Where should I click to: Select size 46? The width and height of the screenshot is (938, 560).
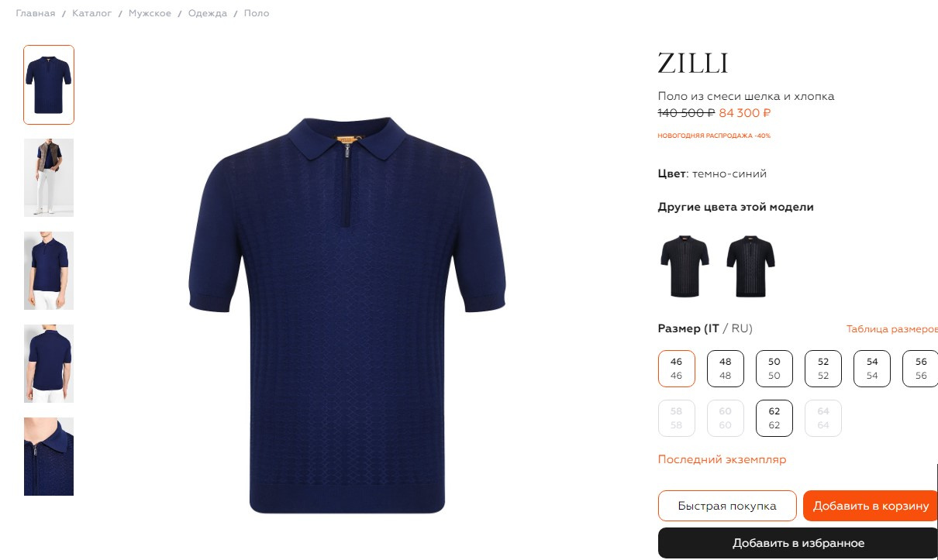677,369
